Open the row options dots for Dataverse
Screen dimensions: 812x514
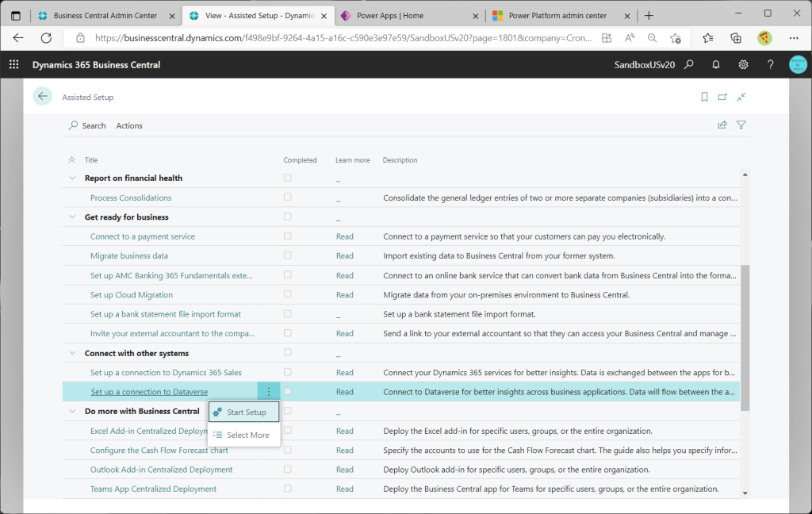[x=268, y=392]
